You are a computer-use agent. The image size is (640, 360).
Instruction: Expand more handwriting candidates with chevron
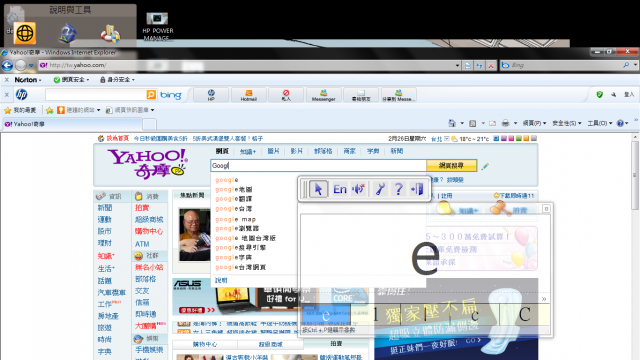(544, 299)
